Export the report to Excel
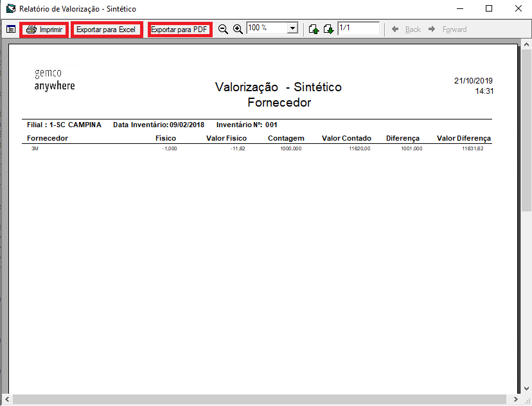This screenshot has height=406, width=532. 106,30
